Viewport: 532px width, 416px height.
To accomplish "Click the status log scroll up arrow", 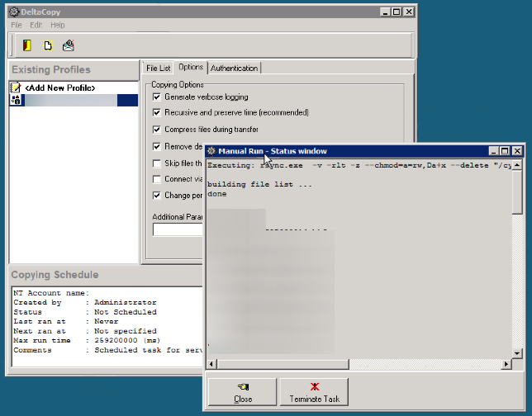I will pyautogui.click(x=517, y=165).
